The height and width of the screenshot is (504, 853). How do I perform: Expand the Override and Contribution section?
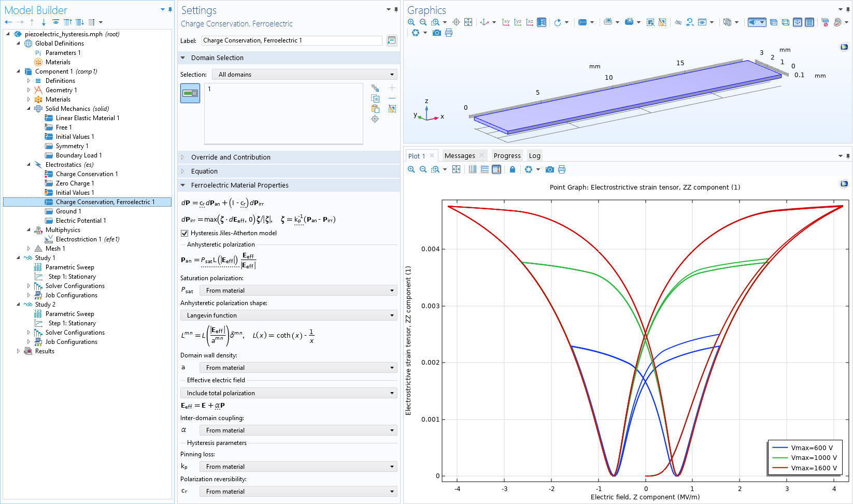point(231,157)
